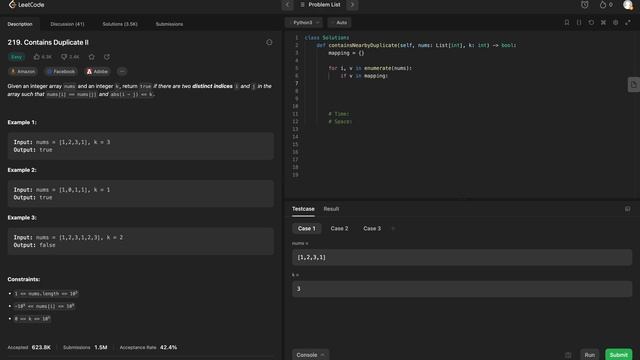Upvote the problem with thumbs-up icon
The height and width of the screenshot is (360, 640).
pyautogui.click(x=37, y=57)
